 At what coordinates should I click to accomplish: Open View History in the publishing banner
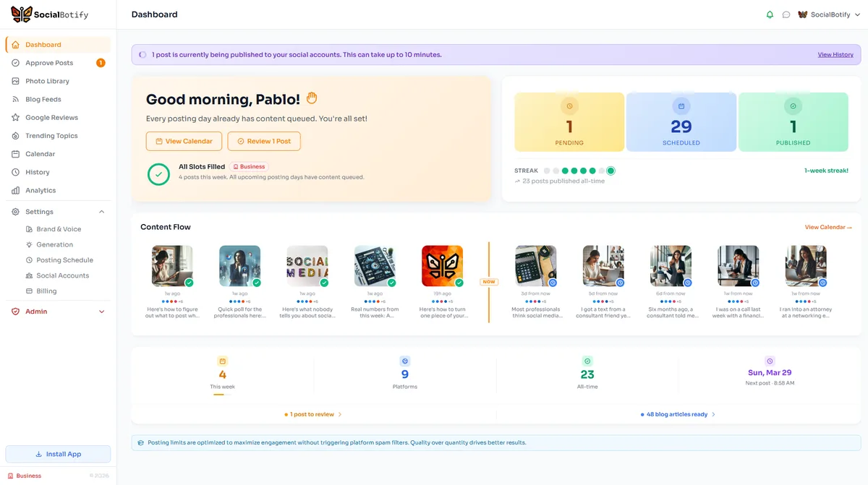835,54
